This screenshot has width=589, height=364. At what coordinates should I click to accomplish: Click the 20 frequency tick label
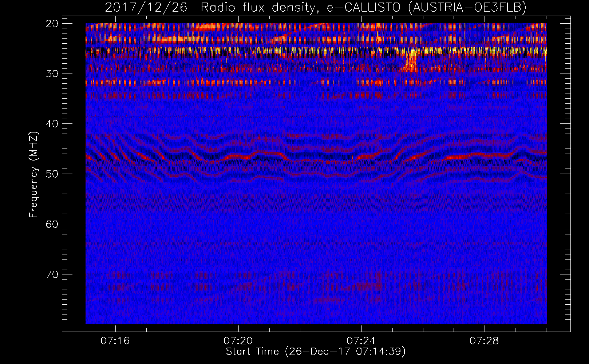(52, 24)
